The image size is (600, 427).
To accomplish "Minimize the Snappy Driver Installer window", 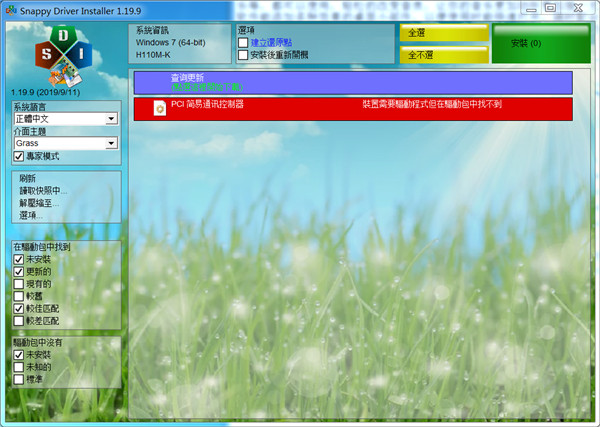I will 526,8.
